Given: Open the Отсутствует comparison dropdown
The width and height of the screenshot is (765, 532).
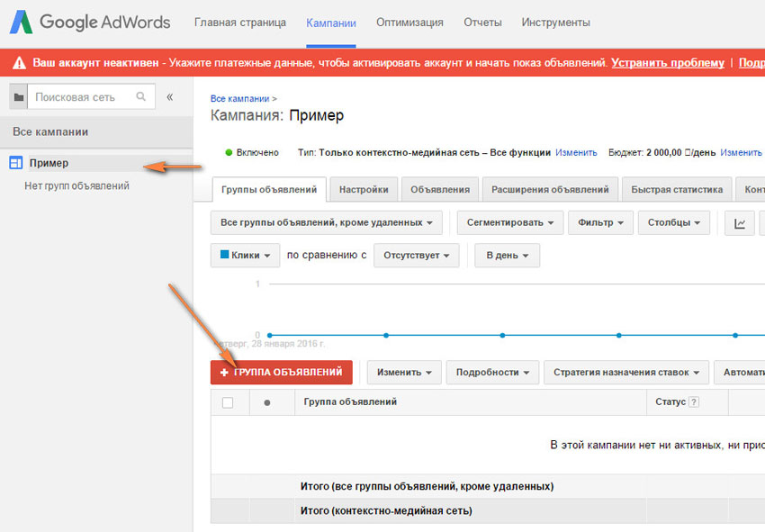Looking at the screenshot, I should pos(416,256).
